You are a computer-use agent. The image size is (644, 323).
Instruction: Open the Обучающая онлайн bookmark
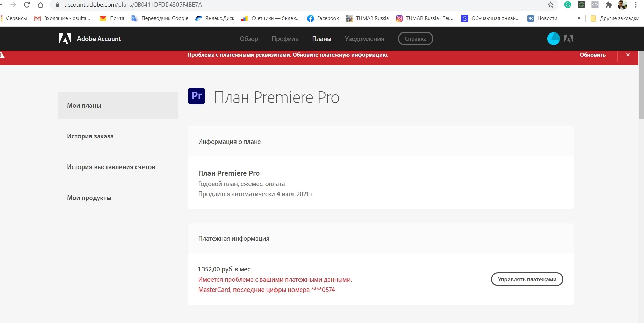[490, 18]
